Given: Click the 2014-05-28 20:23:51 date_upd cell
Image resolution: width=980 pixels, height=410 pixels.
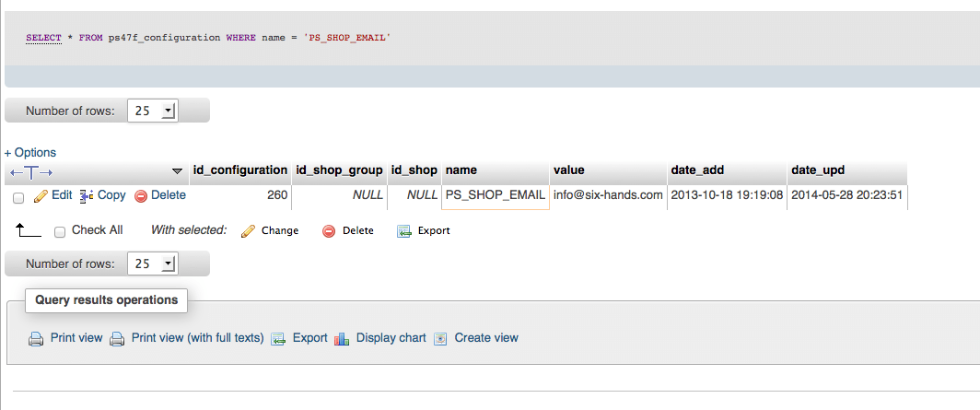Looking at the screenshot, I should pyautogui.click(x=846, y=195).
